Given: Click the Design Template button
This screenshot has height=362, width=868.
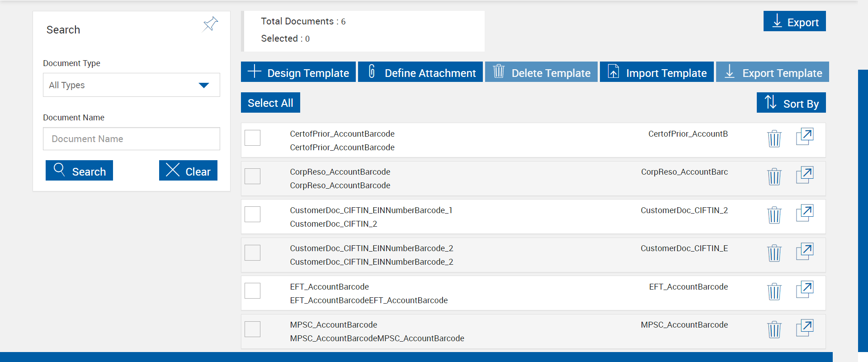Looking at the screenshot, I should [x=298, y=72].
